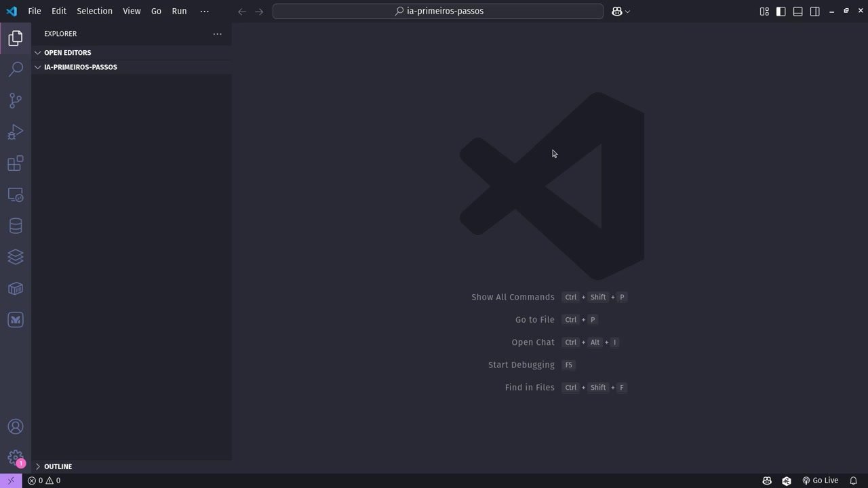Open the Source Control view
The image size is (868, 488).
[x=15, y=100]
